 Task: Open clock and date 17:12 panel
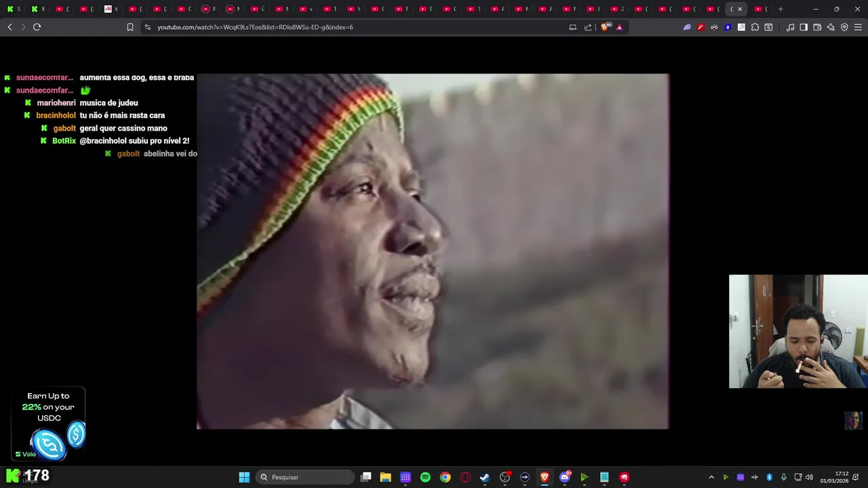click(835, 477)
